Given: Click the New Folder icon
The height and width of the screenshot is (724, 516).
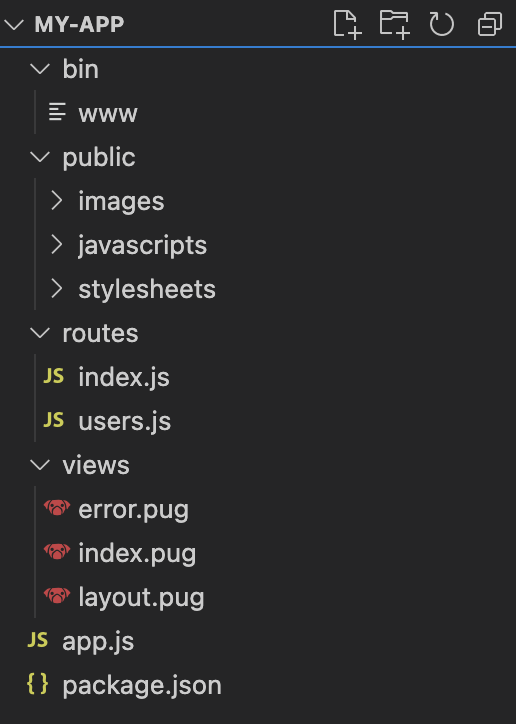Looking at the screenshot, I should point(395,24).
